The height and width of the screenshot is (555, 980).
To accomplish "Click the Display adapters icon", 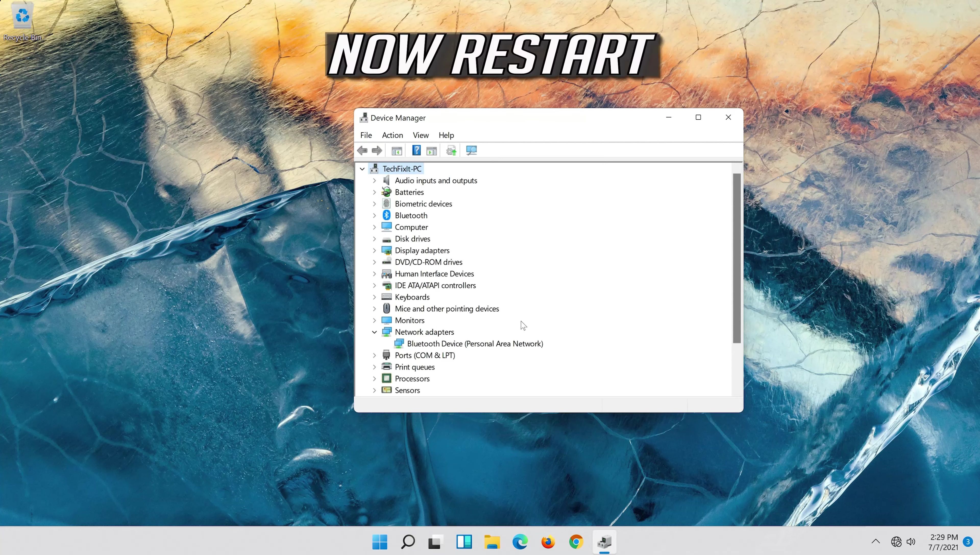I will coord(386,250).
